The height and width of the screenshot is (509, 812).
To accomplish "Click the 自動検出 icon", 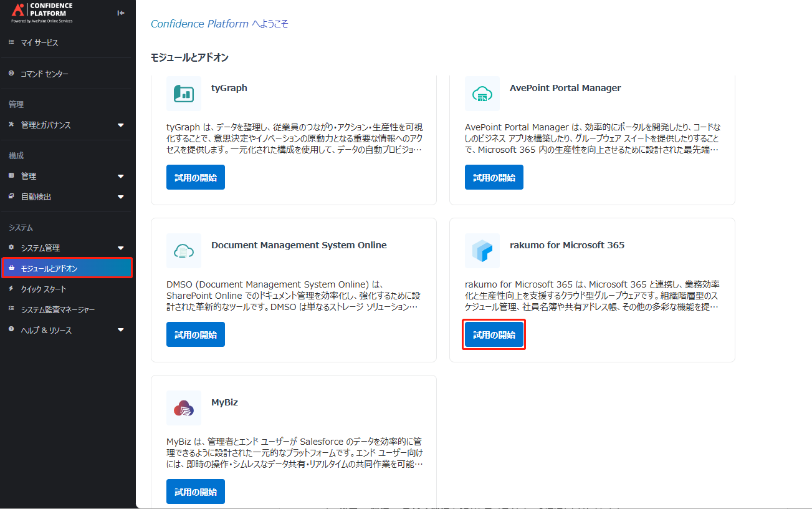I will click(x=11, y=196).
